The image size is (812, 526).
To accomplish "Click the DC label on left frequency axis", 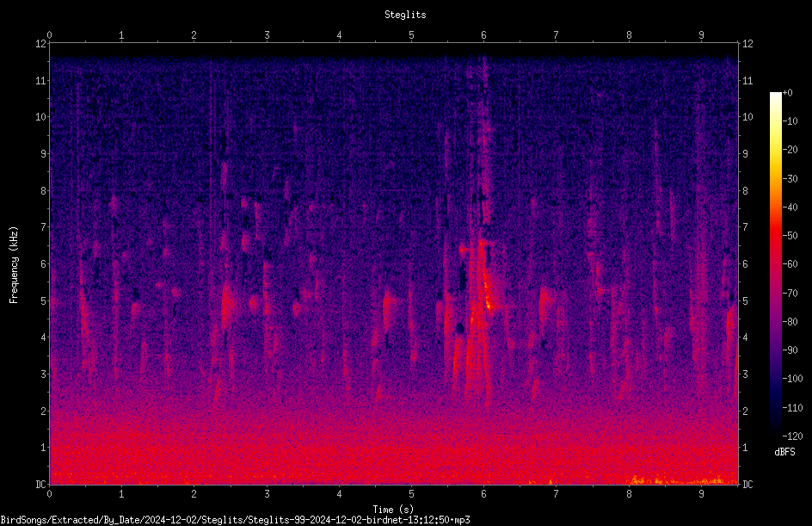I will coord(40,484).
